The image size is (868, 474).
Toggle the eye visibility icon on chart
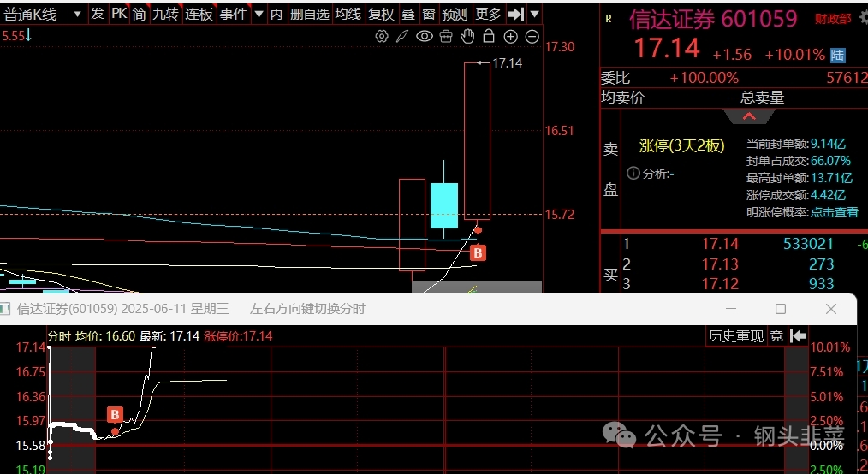click(x=425, y=37)
